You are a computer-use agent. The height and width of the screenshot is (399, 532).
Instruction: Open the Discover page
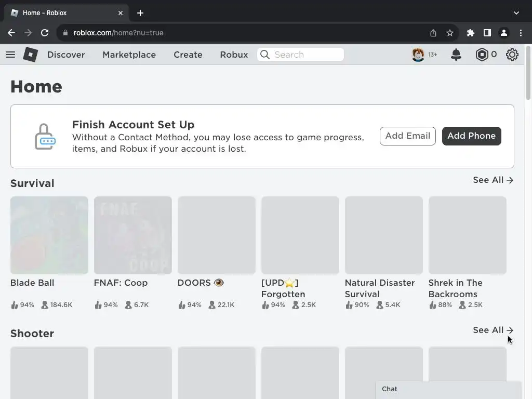coord(66,55)
